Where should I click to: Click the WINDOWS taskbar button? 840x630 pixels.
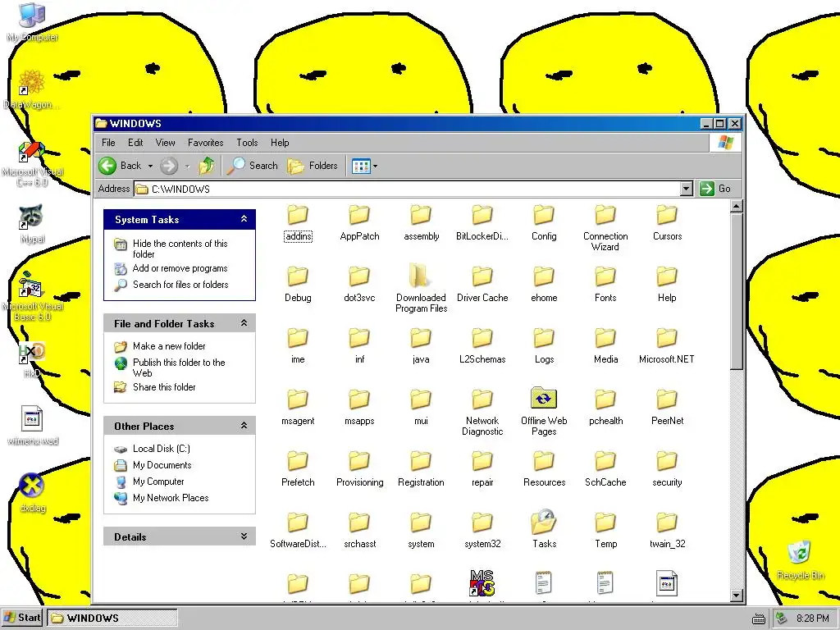pos(112,618)
